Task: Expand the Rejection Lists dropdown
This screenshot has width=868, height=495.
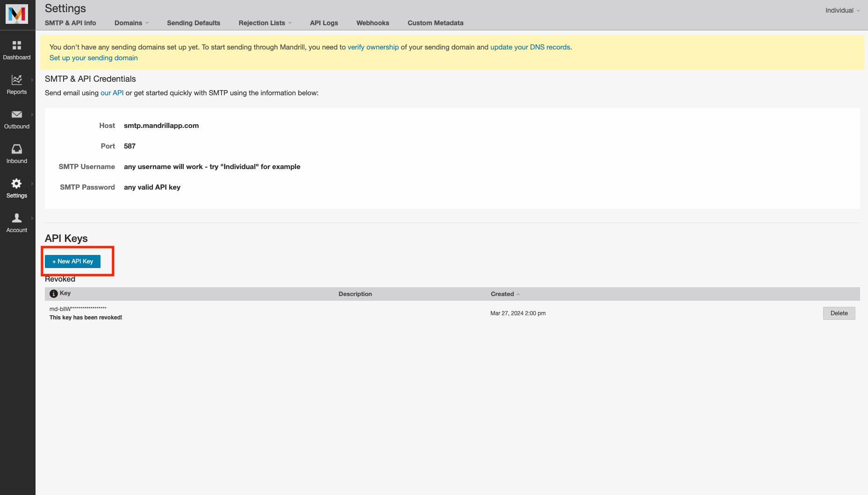Action: point(265,23)
